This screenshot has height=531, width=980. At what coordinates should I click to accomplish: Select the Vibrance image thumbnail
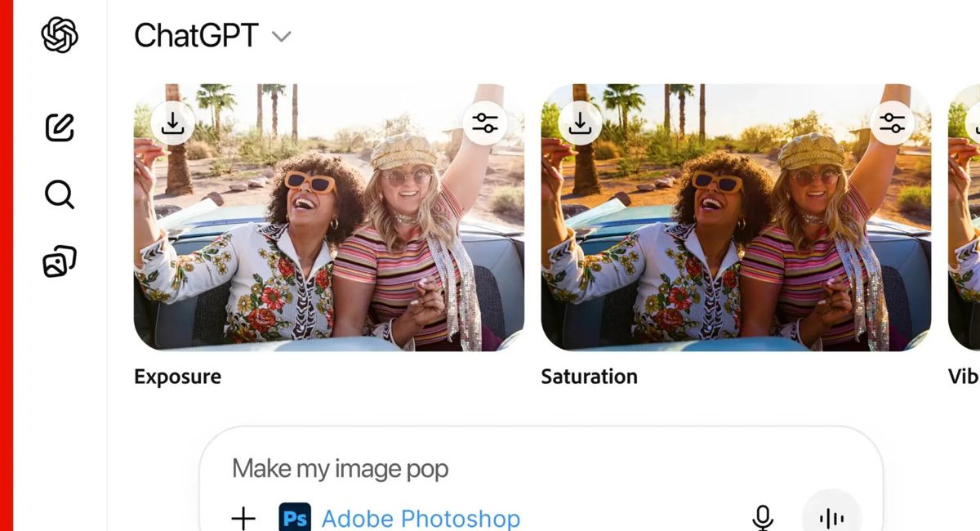coord(964,245)
